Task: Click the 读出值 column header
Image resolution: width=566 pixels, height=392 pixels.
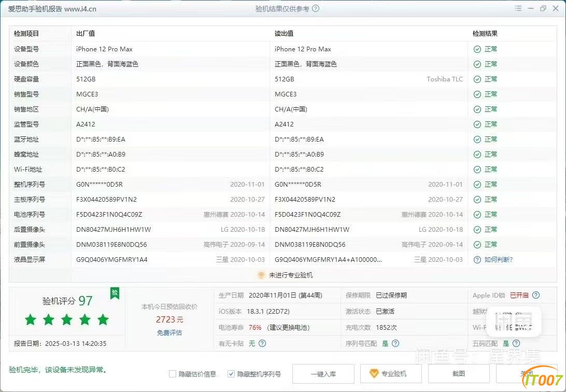Action: click(284, 34)
